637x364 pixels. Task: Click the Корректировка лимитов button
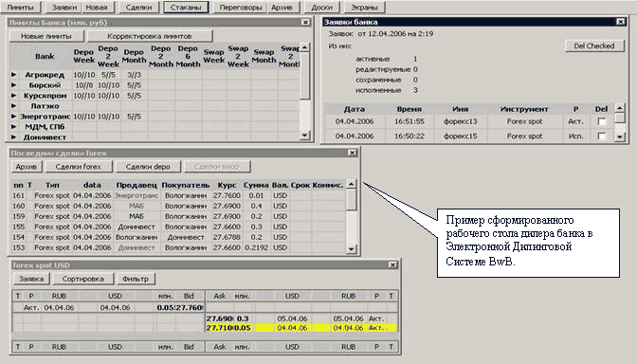coord(150,36)
